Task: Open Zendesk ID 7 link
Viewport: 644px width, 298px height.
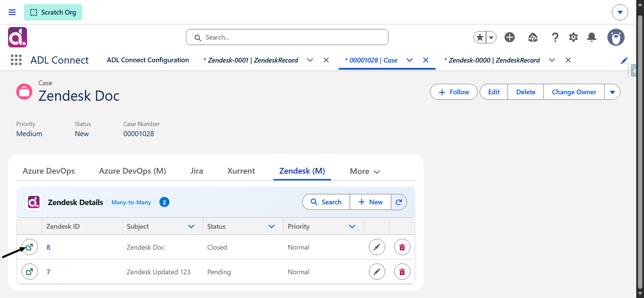Action: tap(48, 272)
